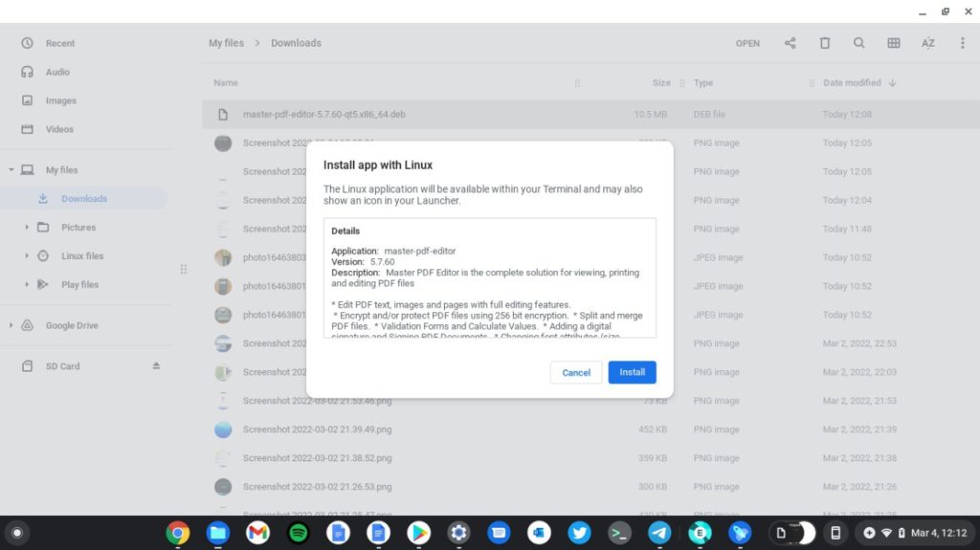Open the AZ sort options
980x550 pixels.
coord(927,42)
